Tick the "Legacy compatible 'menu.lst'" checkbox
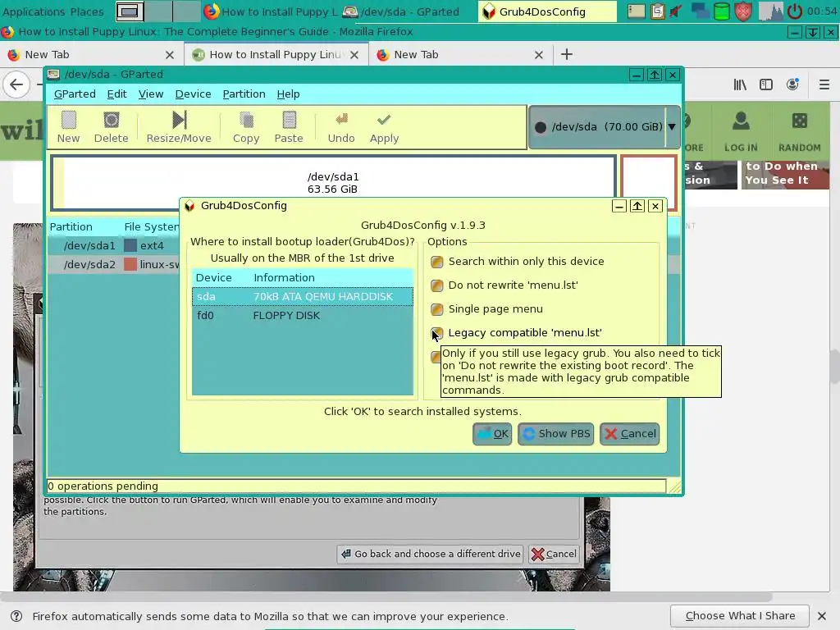 point(437,333)
